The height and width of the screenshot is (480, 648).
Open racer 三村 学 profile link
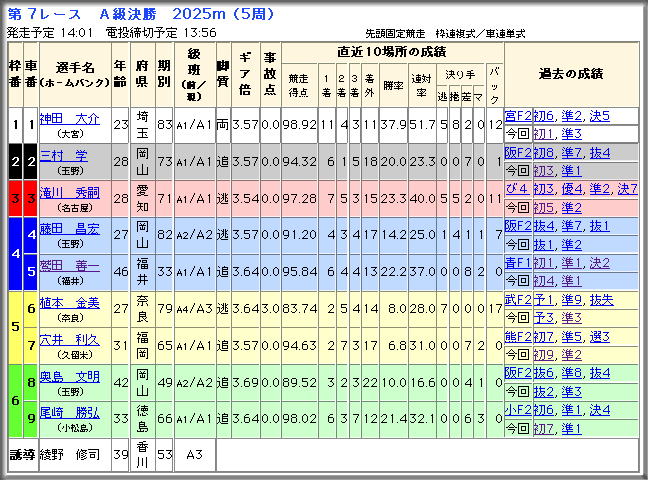click(x=64, y=156)
